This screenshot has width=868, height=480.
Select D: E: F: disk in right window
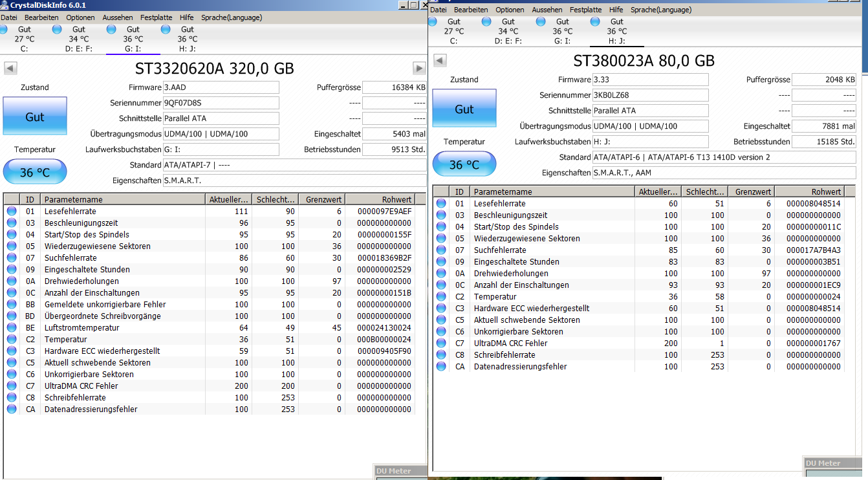(508, 31)
